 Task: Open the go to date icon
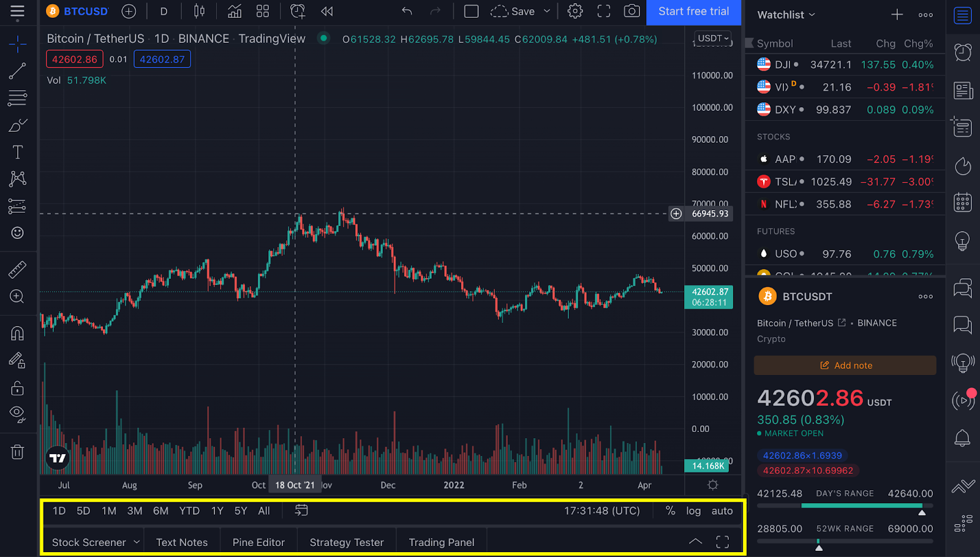(x=301, y=510)
